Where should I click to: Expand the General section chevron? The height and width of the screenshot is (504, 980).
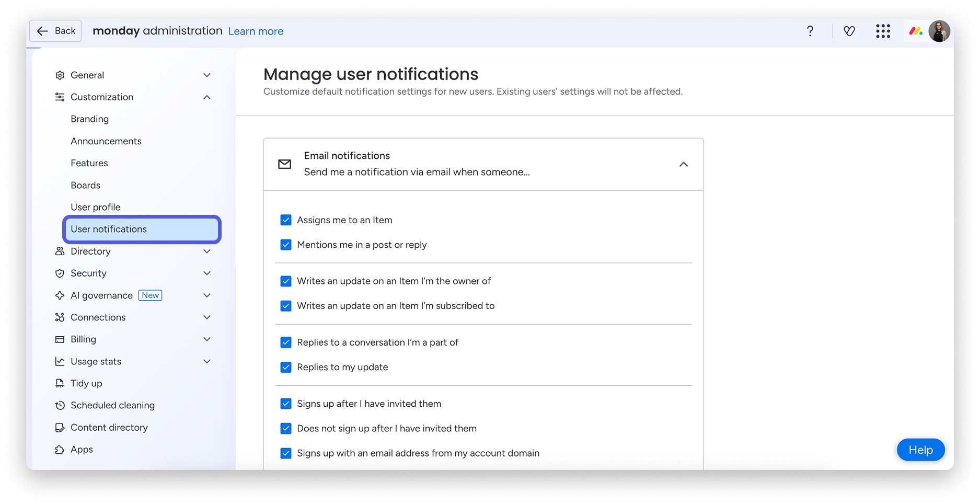click(x=207, y=75)
